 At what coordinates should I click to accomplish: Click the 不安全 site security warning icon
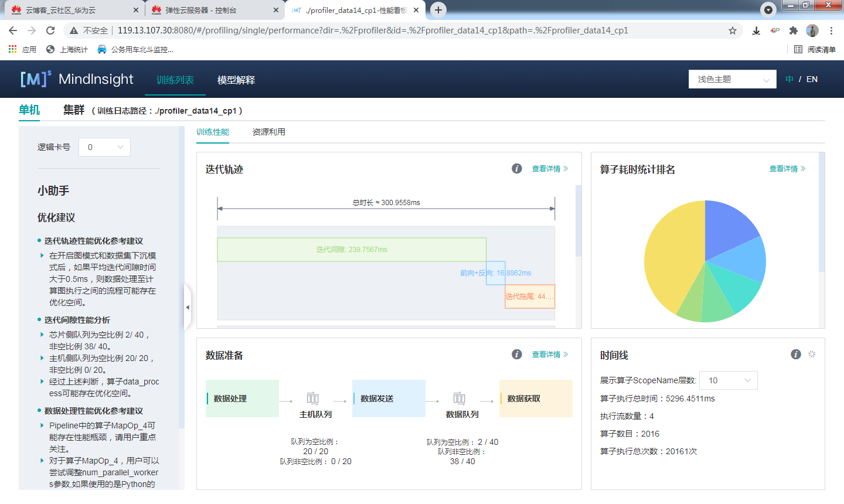[x=74, y=30]
